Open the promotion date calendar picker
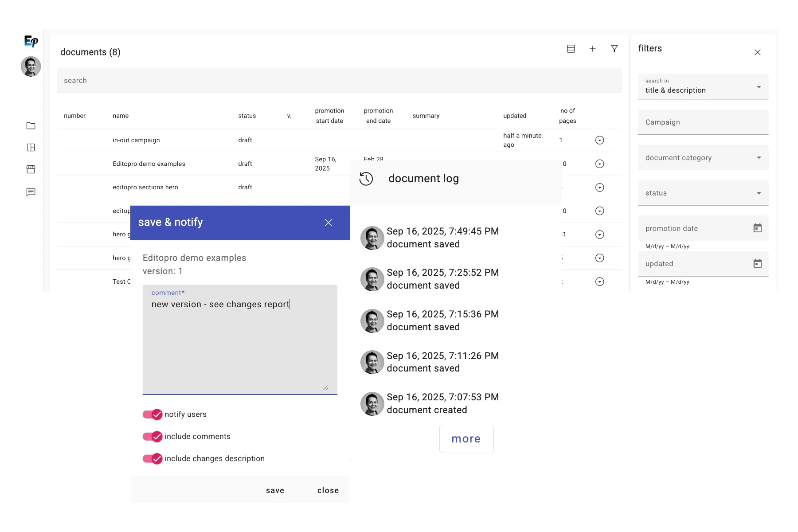This screenshot has height=532, width=798. tap(758, 228)
